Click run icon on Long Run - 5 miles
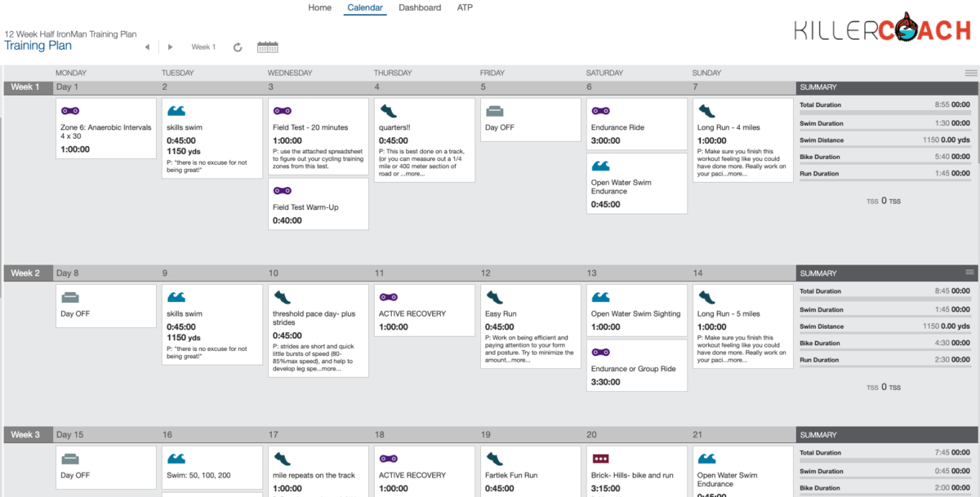 (x=706, y=296)
